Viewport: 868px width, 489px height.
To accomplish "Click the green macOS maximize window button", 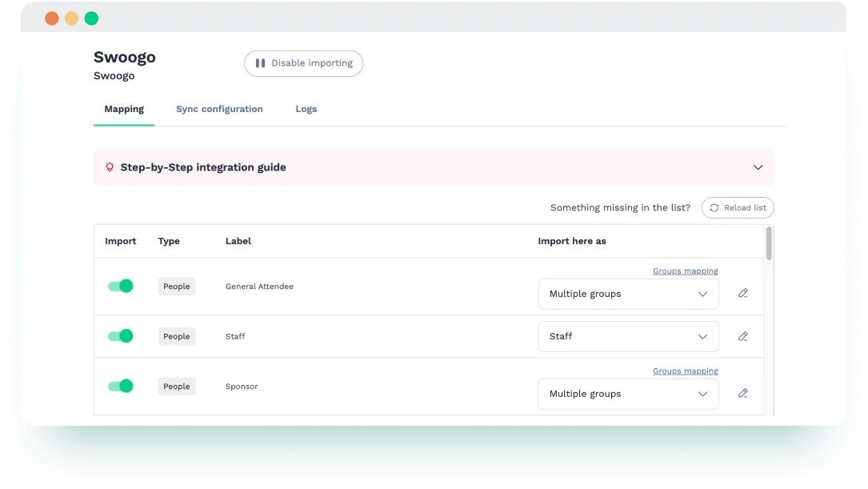I will (x=91, y=18).
